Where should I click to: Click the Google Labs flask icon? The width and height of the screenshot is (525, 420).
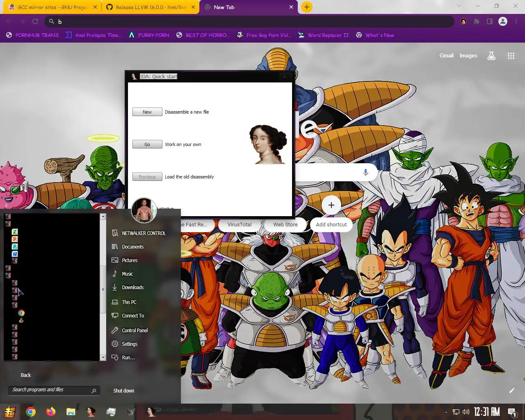491,56
